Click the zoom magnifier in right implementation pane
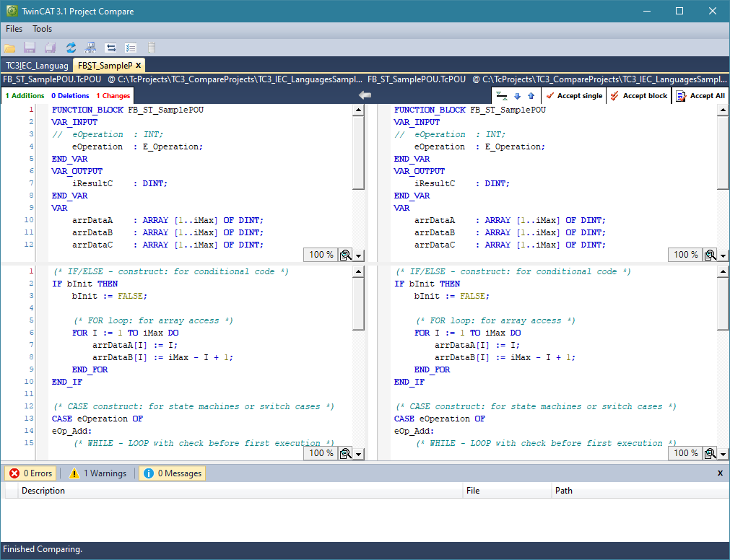The width and height of the screenshot is (730, 560). 710,453
